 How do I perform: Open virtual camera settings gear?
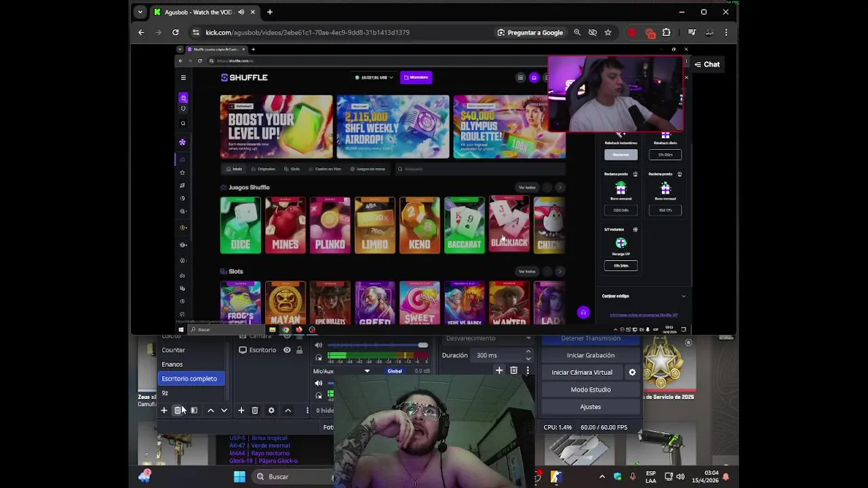click(632, 372)
